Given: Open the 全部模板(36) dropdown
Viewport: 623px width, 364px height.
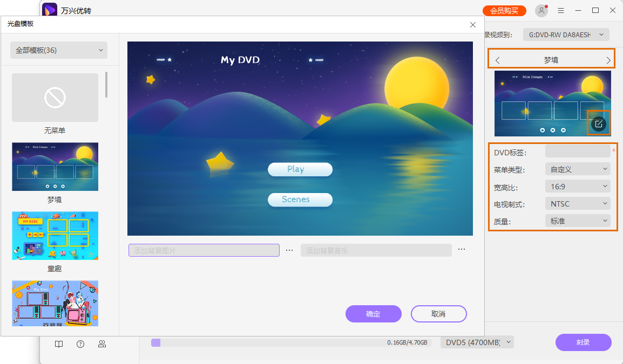Looking at the screenshot, I should [58, 50].
